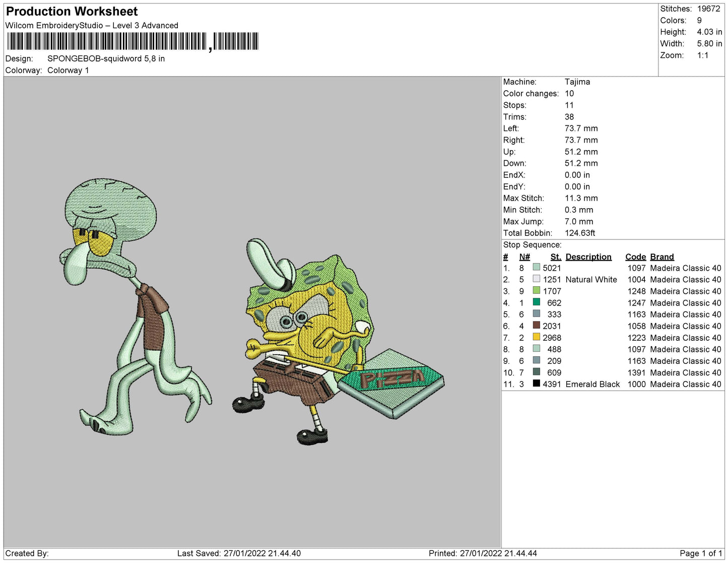Click the 'Stop Sequence:' label
The width and height of the screenshot is (728, 563).
point(532,244)
